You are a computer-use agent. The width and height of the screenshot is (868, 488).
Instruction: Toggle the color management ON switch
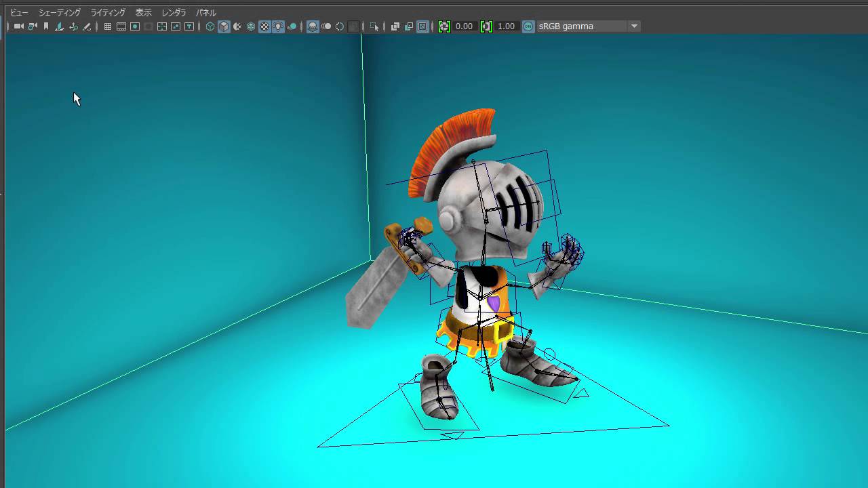(x=528, y=26)
